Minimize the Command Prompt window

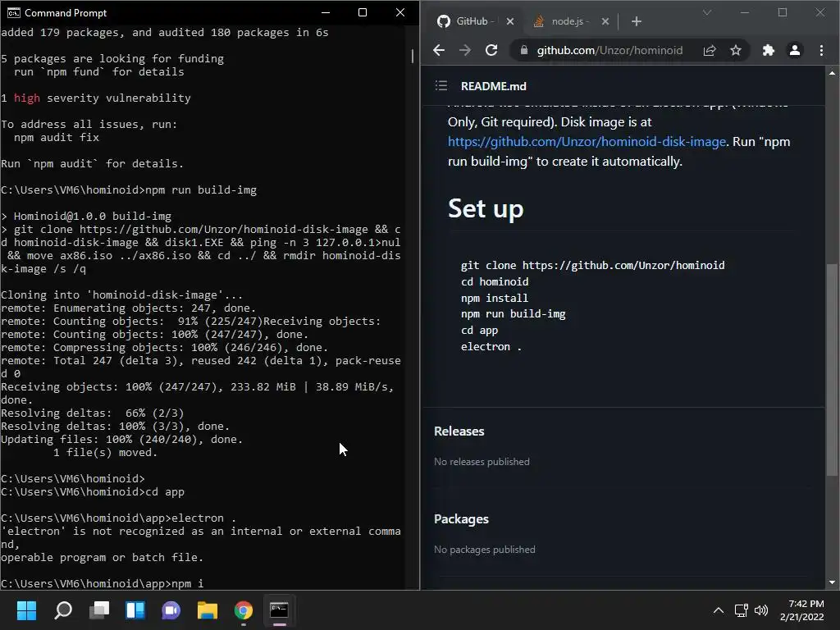point(326,12)
